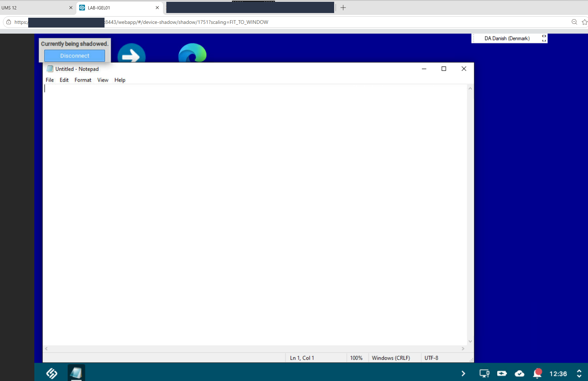
Task: Bookmark this page with the star icon
Action: pos(584,22)
